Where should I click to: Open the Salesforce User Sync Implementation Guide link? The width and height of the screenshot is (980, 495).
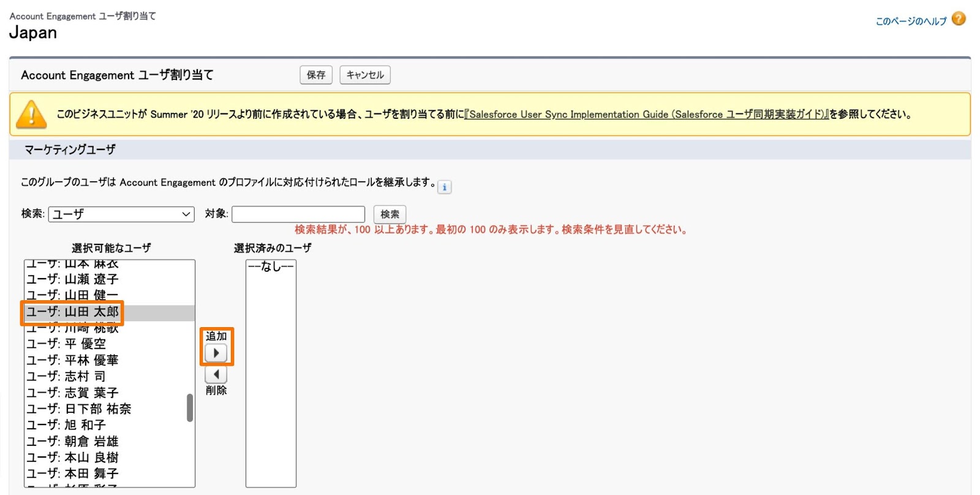tap(646, 115)
